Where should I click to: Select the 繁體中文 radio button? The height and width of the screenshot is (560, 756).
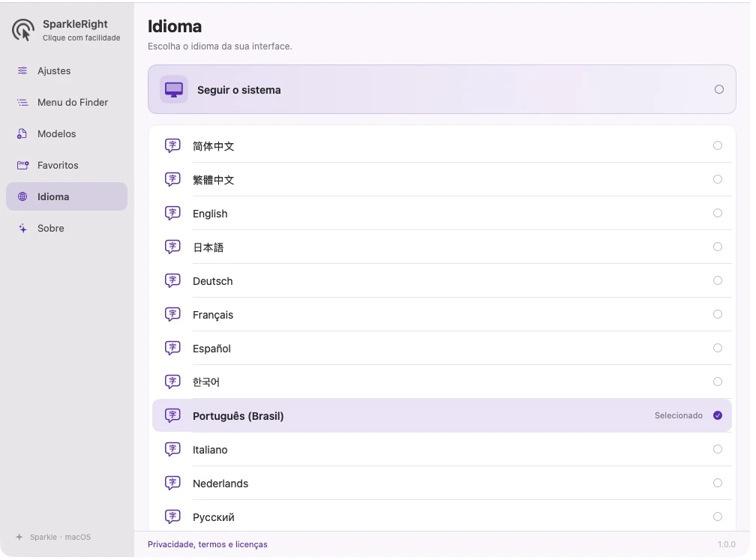point(718,179)
